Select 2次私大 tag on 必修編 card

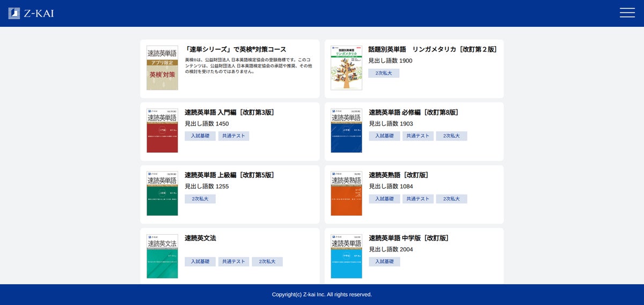(451, 136)
